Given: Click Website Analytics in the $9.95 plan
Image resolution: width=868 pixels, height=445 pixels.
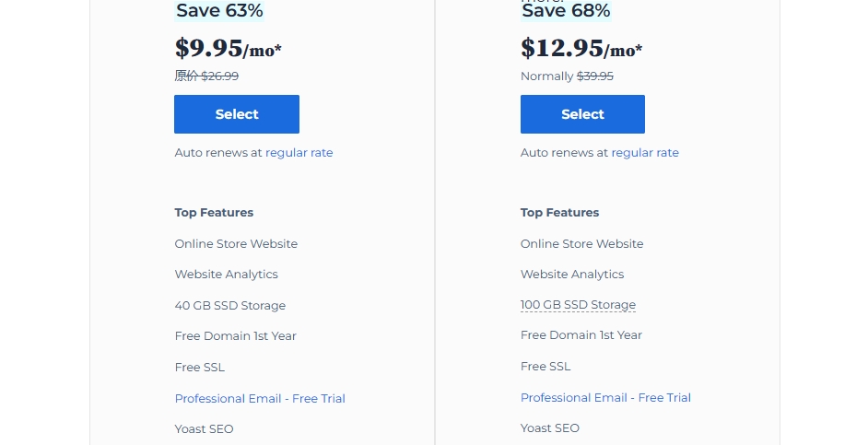Looking at the screenshot, I should click(227, 275).
